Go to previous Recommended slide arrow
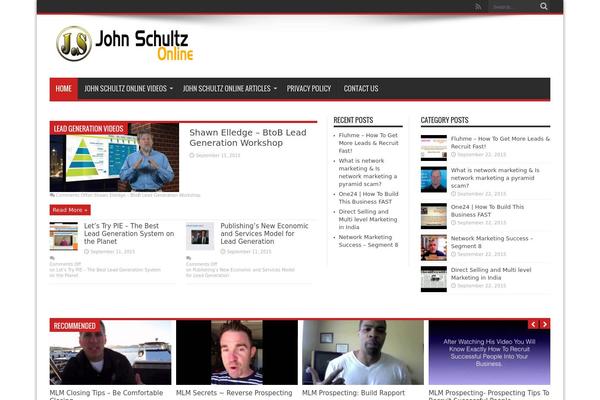This screenshot has width=600, height=400. pyautogui.click(x=533, y=325)
